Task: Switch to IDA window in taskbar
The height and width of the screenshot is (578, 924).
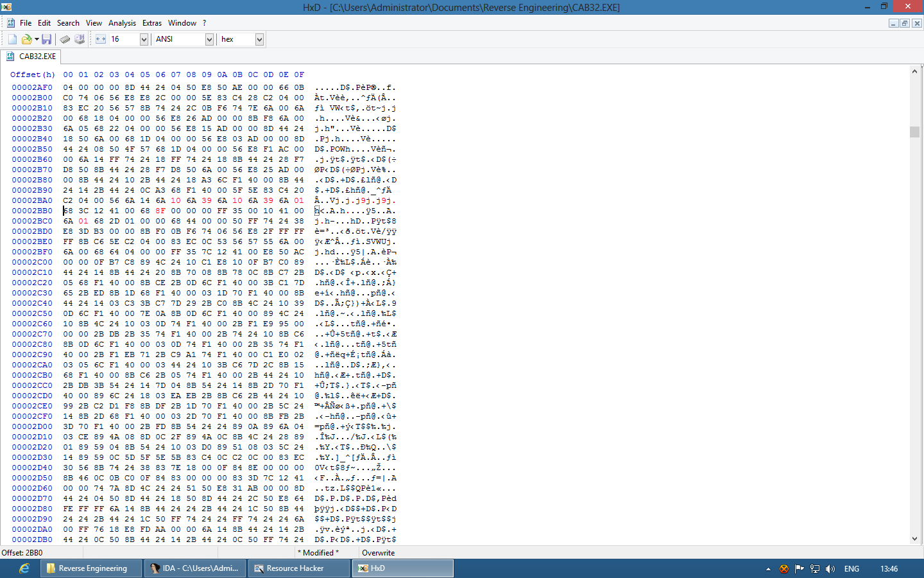Action: (194, 568)
